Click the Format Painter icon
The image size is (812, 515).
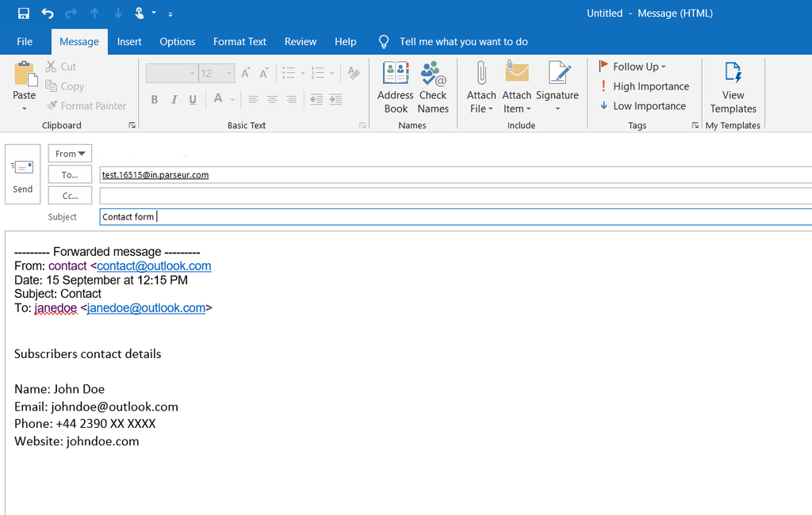[51, 105]
